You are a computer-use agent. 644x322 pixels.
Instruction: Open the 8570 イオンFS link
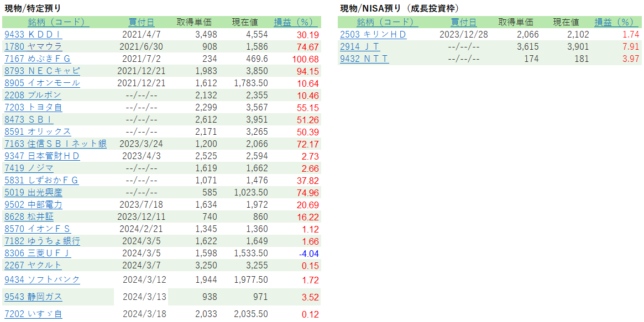point(38,229)
